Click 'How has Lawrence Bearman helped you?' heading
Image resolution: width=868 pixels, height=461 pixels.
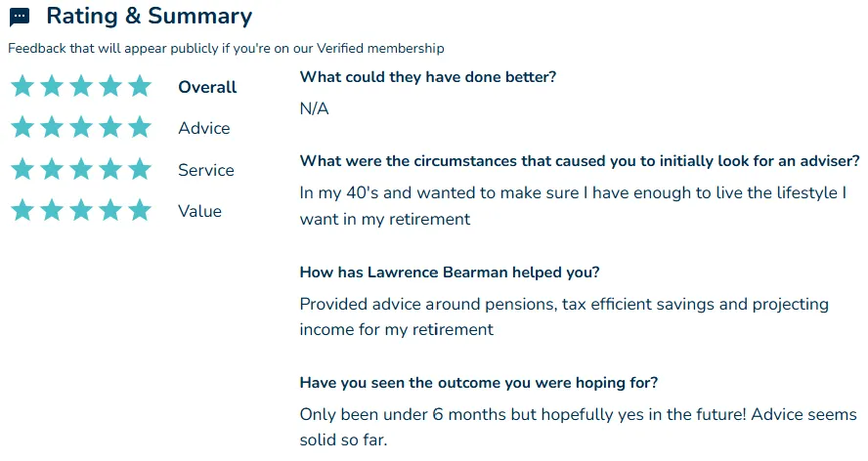tap(450, 272)
